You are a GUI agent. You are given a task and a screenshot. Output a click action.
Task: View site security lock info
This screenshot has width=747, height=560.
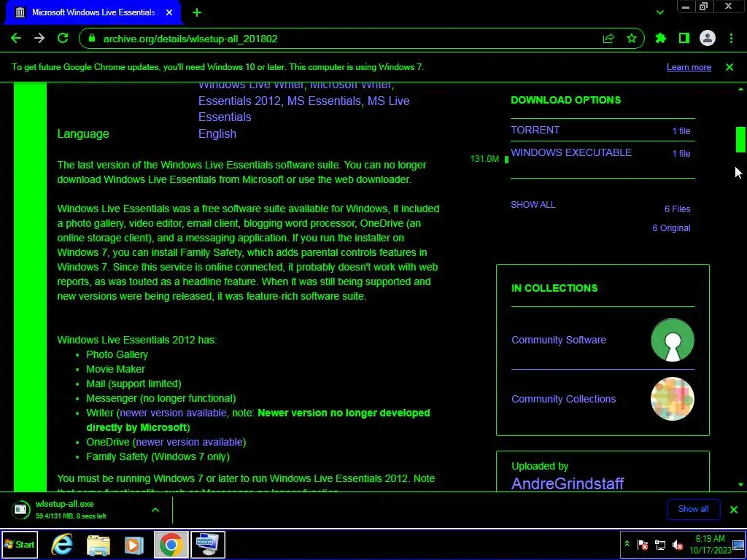click(x=93, y=39)
